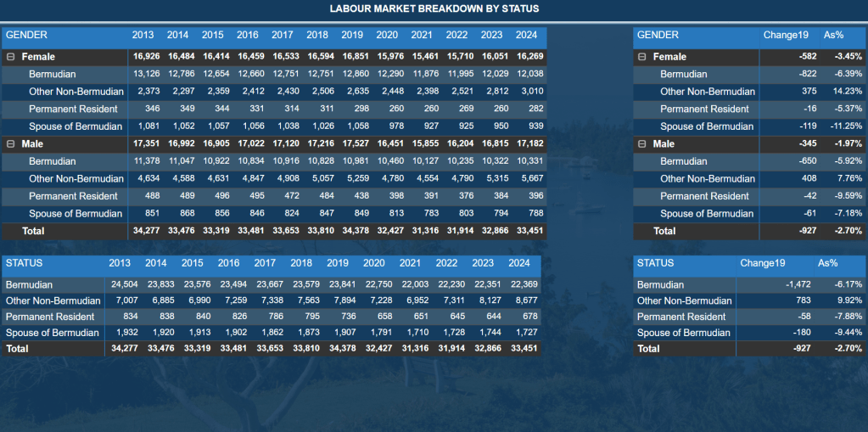The image size is (868, 432).
Task: Select Permanent Resident row in yearly status table
Action: point(49,317)
